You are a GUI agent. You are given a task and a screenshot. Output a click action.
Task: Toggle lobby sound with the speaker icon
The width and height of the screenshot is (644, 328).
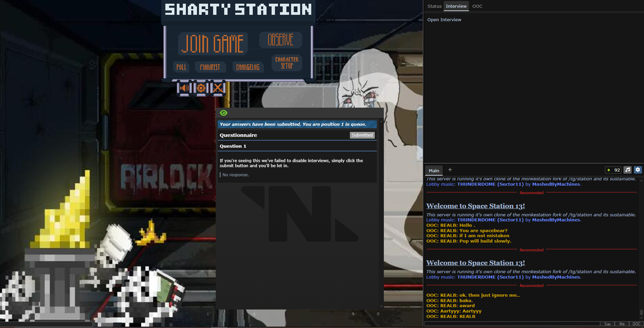click(184, 88)
